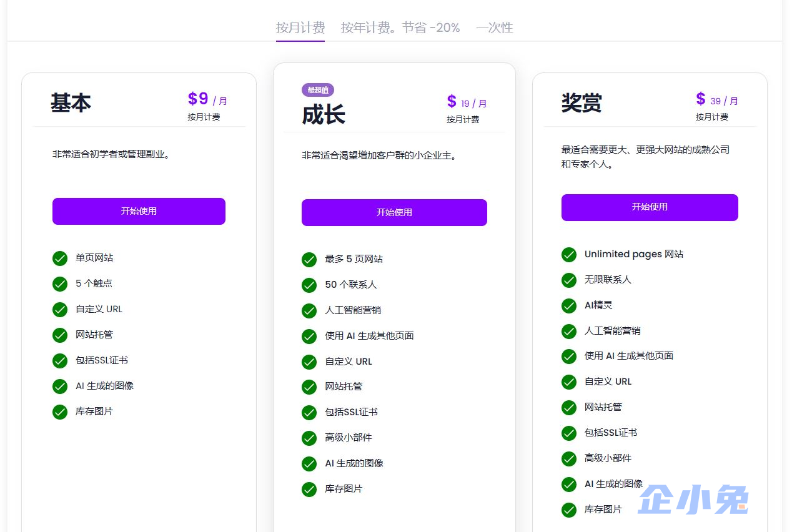Viewport: 792px width, 532px height.
Task: Click the checkmark beside AI精灵
Action: (569, 305)
